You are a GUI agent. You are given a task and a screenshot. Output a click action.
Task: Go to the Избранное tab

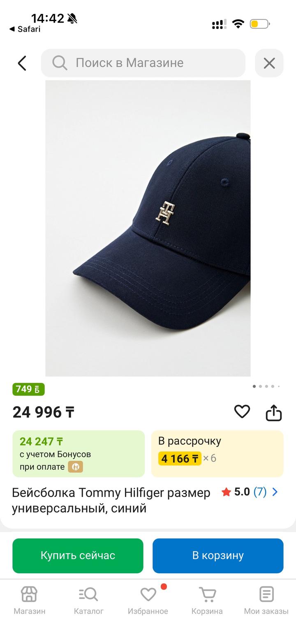[x=148, y=600]
